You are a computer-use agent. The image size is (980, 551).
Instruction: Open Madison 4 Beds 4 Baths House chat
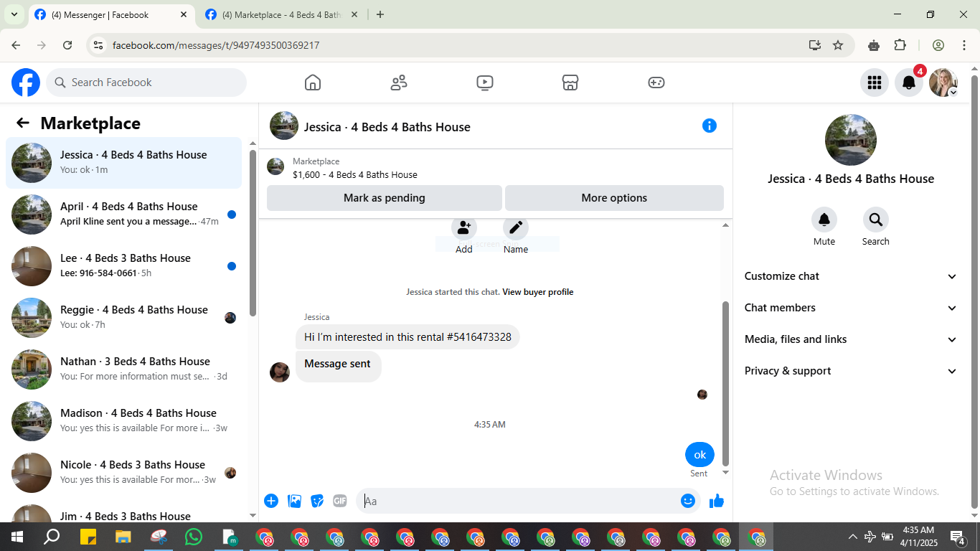pyautogui.click(x=124, y=421)
